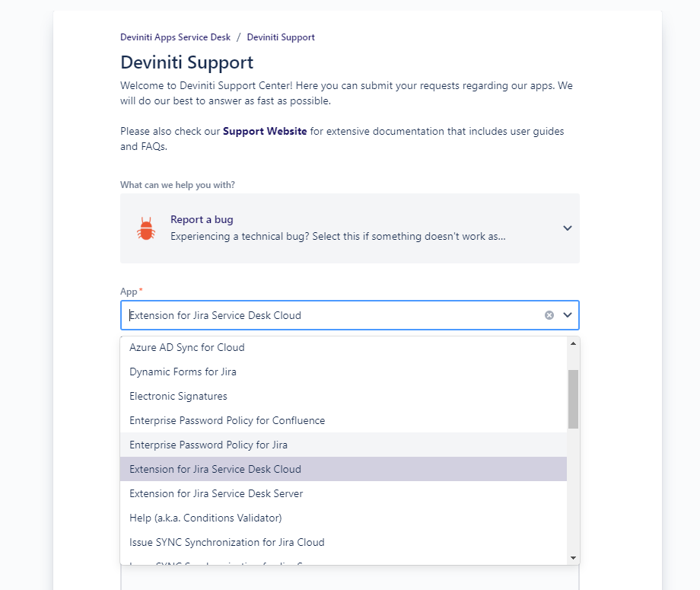Collapse the App dropdown arrow
This screenshot has height=590, width=700.
tap(568, 315)
